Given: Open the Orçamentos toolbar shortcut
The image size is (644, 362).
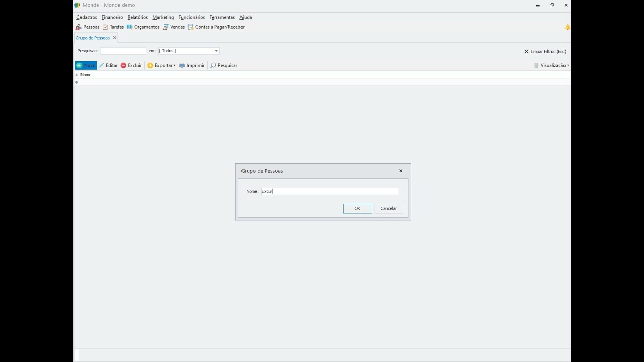Looking at the screenshot, I should (x=143, y=27).
